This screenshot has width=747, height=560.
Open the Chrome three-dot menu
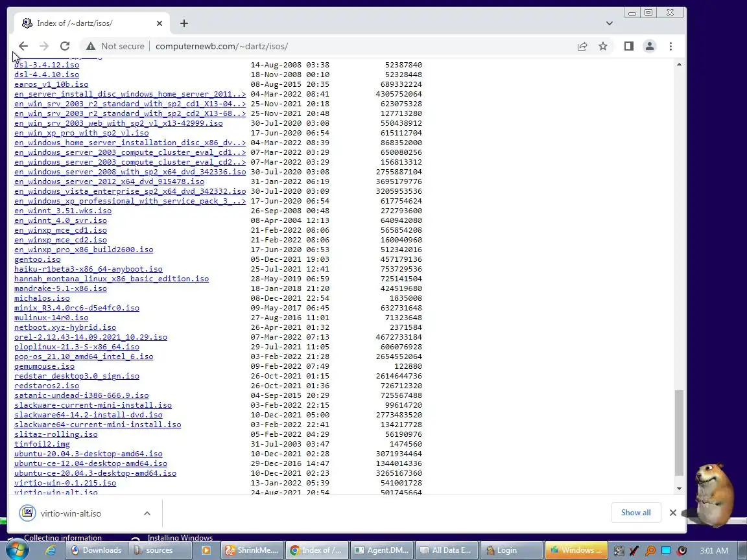pos(670,46)
